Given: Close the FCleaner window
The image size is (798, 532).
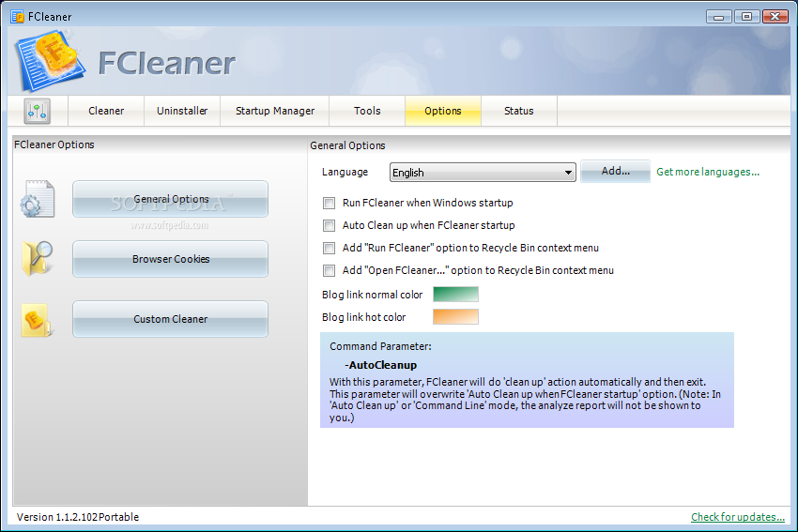Looking at the screenshot, I should (x=775, y=17).
